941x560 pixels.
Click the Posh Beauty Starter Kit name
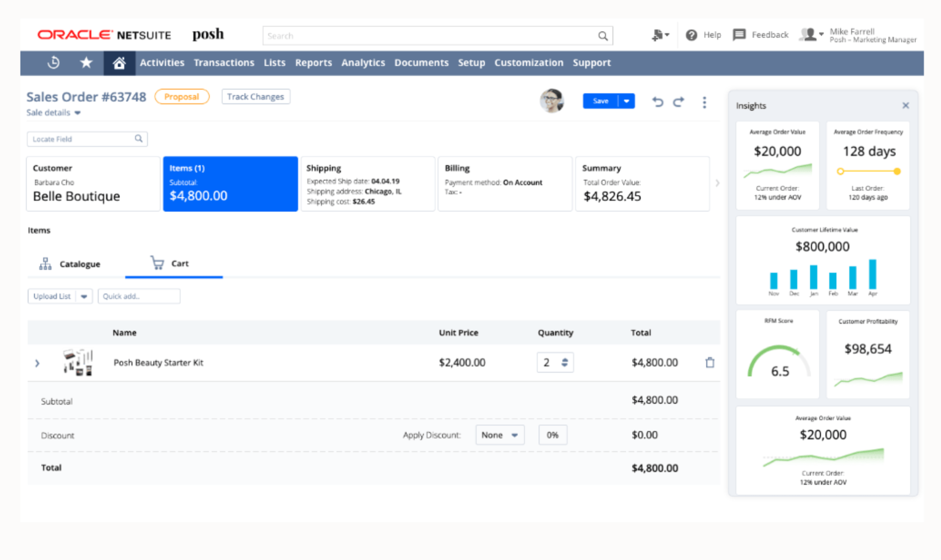coord(158,362)
